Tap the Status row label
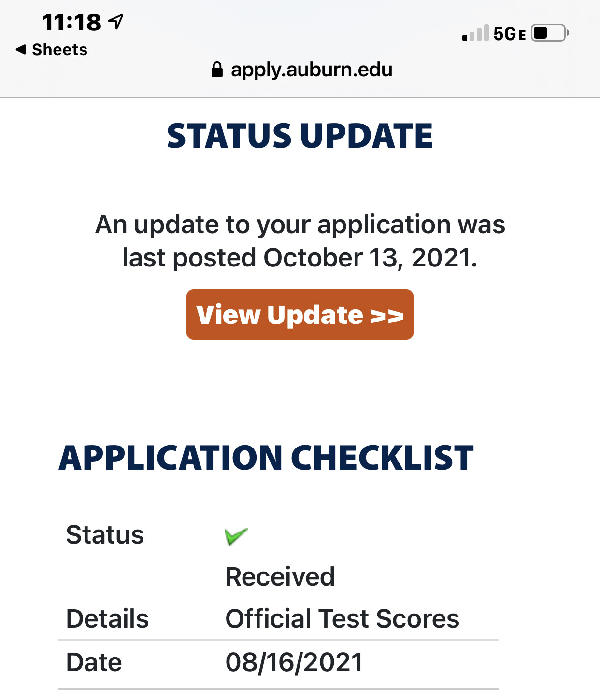Viewport: 600px width, 700px height. 105,535
